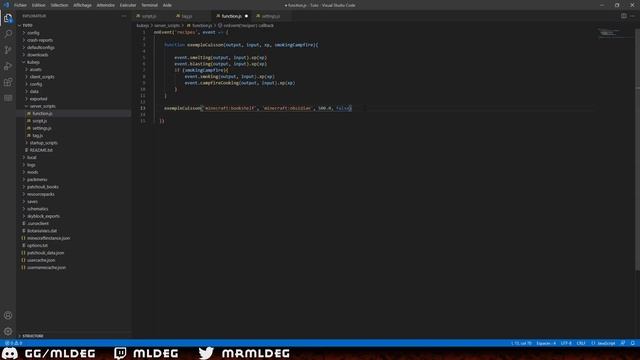The height and width of the screenshot is (360, 640).
Task: Open the Atteindre menu
Action: pyautogui.click(x=106, y=5)
